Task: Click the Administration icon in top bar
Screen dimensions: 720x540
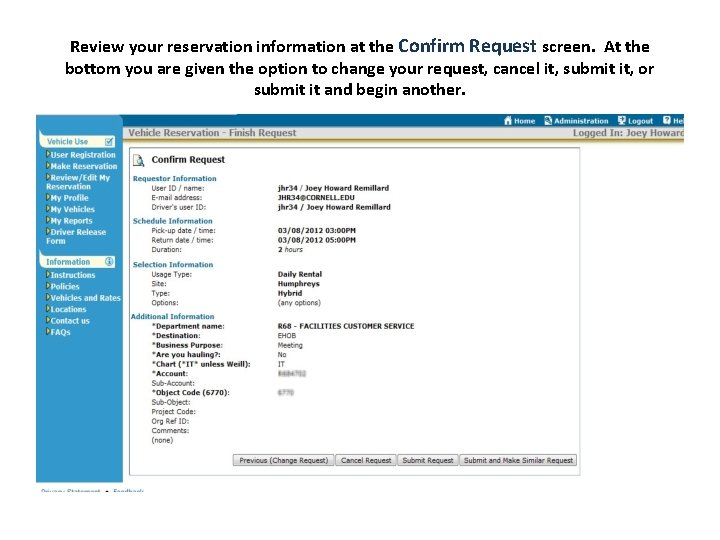Action: (x=548, y=121)
